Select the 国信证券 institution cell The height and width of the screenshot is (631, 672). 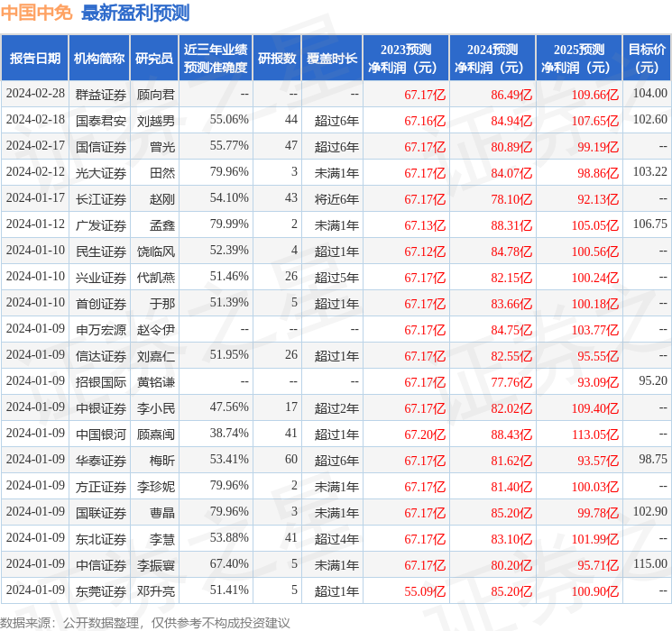[x=101, y=147]
